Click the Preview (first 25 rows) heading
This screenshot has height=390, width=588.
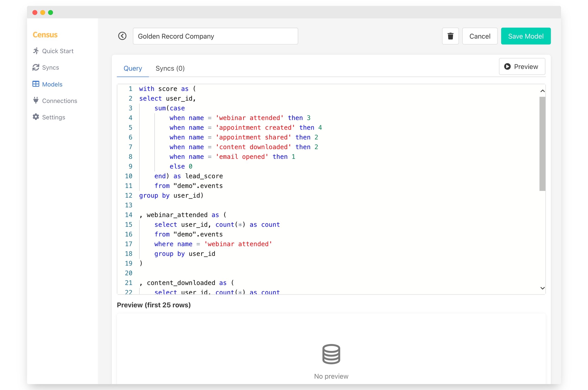[x=154, y=305]
